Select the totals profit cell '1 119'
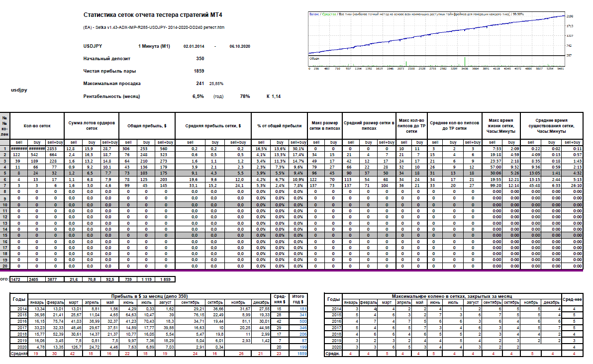Viewport: 593px width, 364px height. 147,279
